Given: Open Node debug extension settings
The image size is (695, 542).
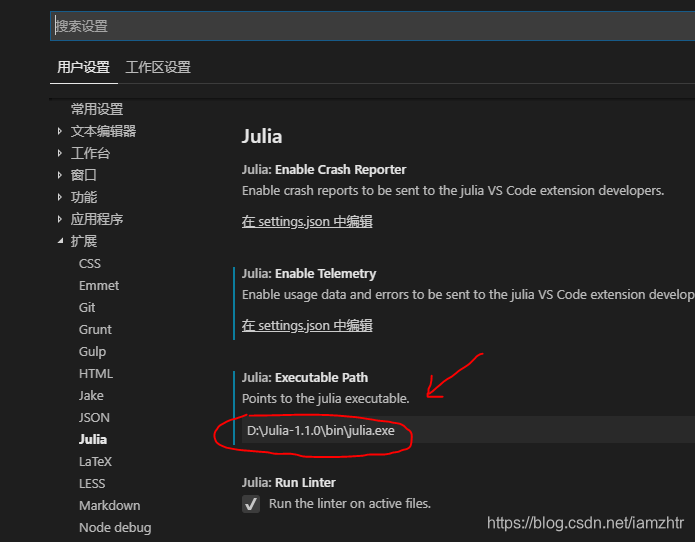Looking at the screenshot, I should click(115, 527).
